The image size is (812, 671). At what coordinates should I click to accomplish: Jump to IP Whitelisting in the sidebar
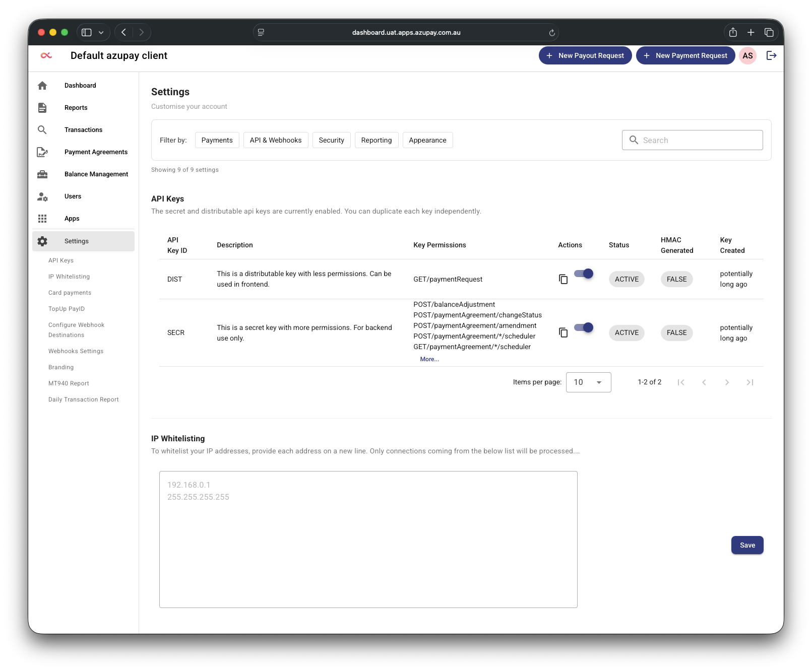pos(69,277)
